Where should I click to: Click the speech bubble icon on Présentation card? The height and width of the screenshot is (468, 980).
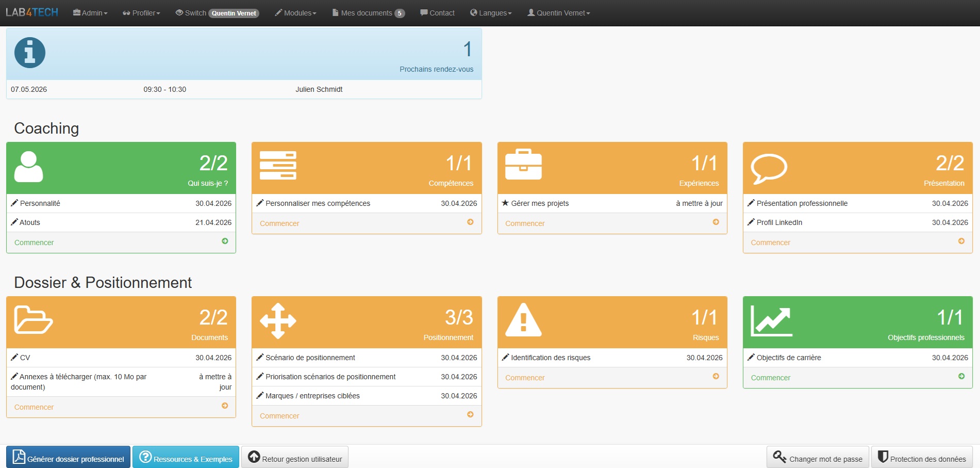click(769, 168)
